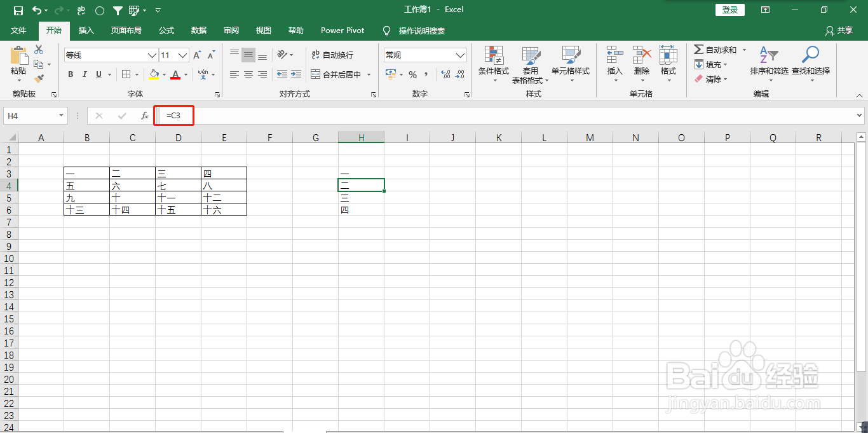Increase font size with the larger A icon
This screenshot has width=868, height=433.
click(x=198, y=55)
